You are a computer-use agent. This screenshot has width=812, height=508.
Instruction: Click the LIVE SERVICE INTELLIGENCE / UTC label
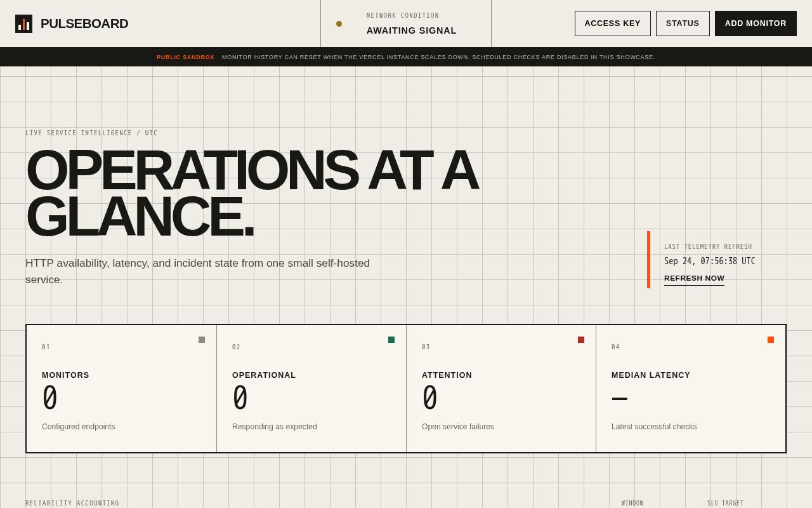(x=91, y=133)
